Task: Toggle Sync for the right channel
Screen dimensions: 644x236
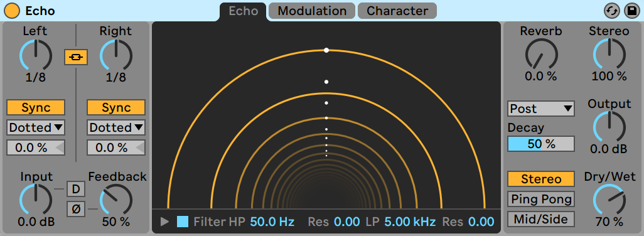Action: (x=116, y=107)
